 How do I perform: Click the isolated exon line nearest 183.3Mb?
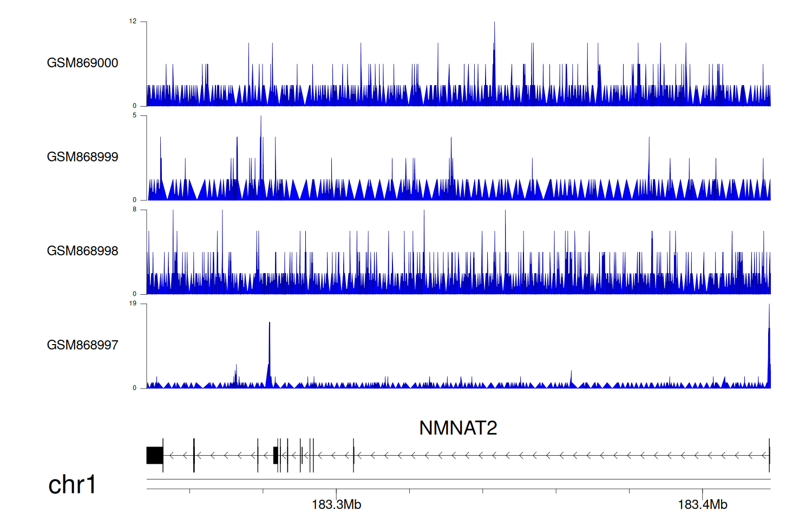[353, 455]
